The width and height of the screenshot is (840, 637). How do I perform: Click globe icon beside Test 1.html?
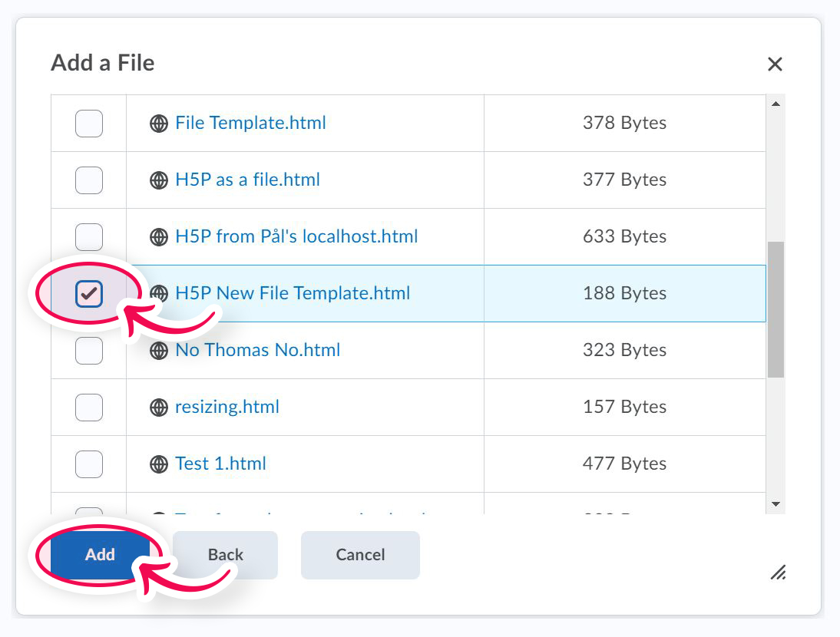(159, 464)
